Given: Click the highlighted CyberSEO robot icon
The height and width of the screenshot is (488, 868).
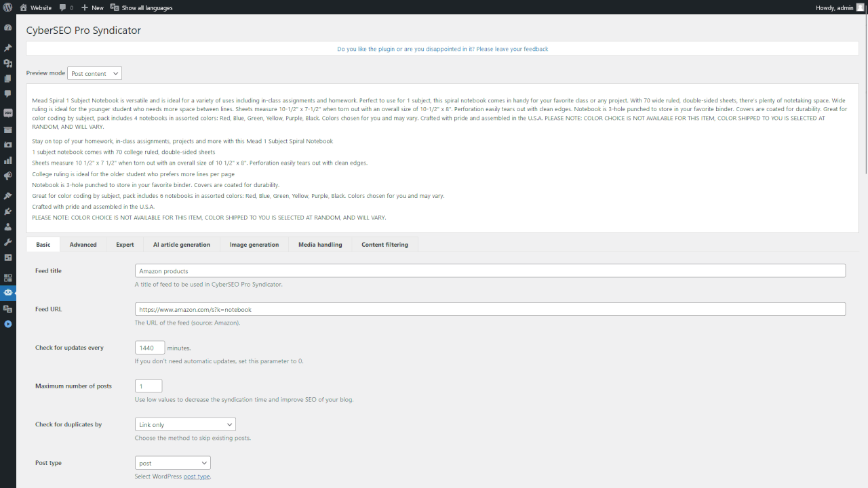Looking at the screenshot, I should pyautogui.click(x=8, y=293).
